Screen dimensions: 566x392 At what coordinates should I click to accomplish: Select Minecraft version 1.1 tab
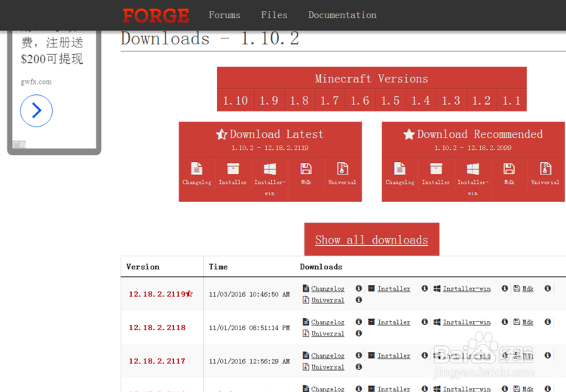pos(512,100)
